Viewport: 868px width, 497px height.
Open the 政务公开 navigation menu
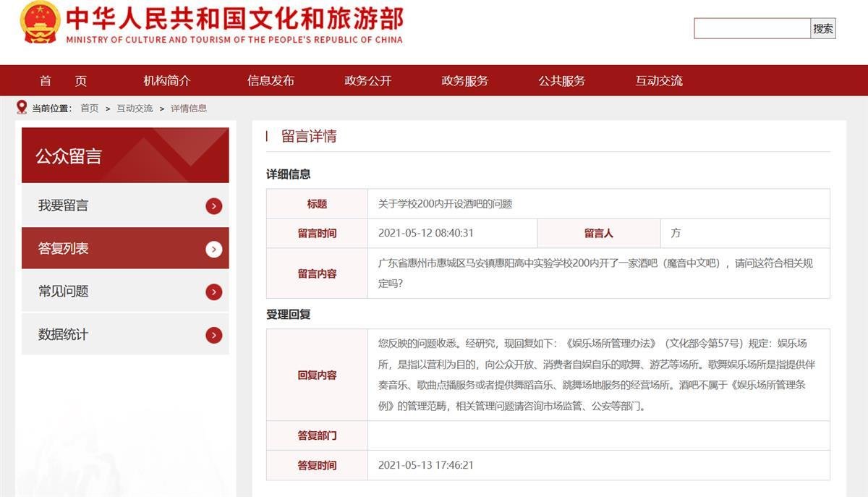[x=366, y=81]
